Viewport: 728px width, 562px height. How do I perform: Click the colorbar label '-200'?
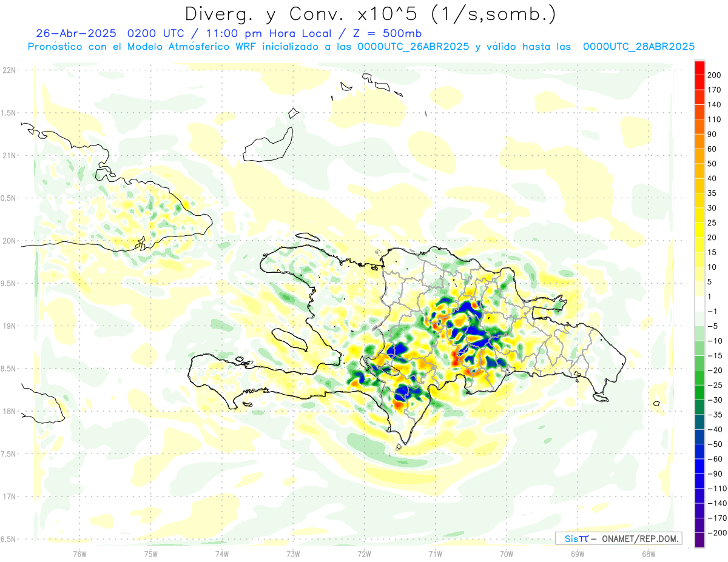(x=716, y=532)
